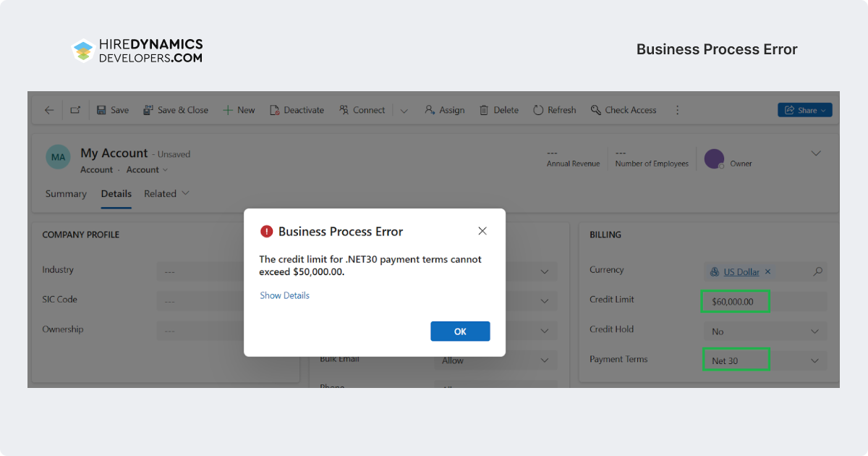Viewport: 868px width, 456px height.
Task: Click the HireDynamicsDevelopers logo
Action: (137, 51)
